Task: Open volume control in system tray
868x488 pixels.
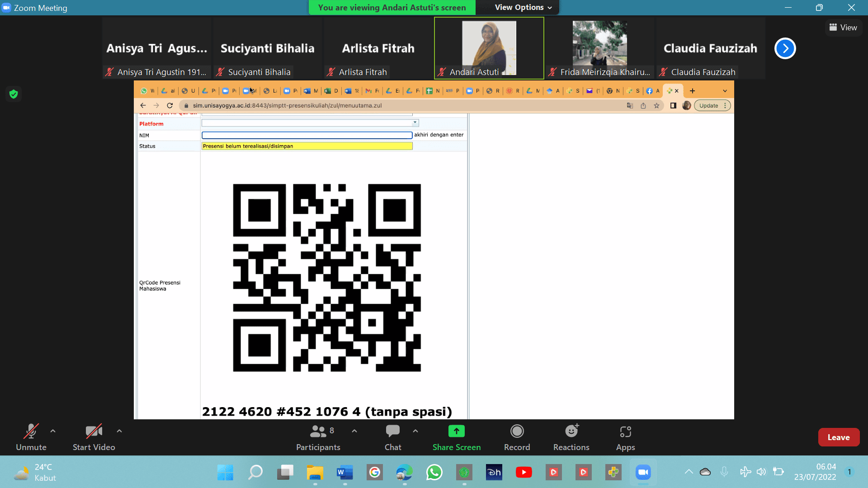Action: pyautogui.click(x=761, y=472)
